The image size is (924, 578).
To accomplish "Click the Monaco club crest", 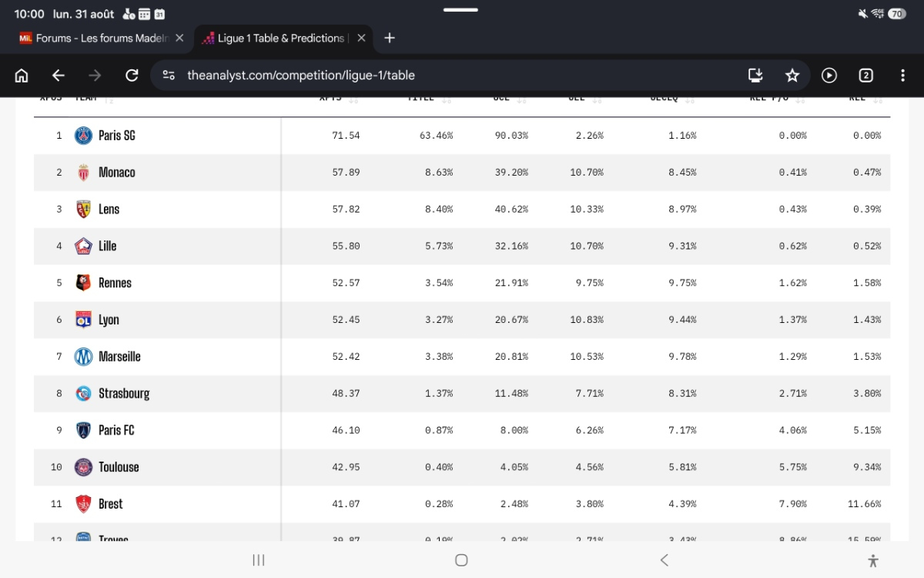I will click(83, 173).
